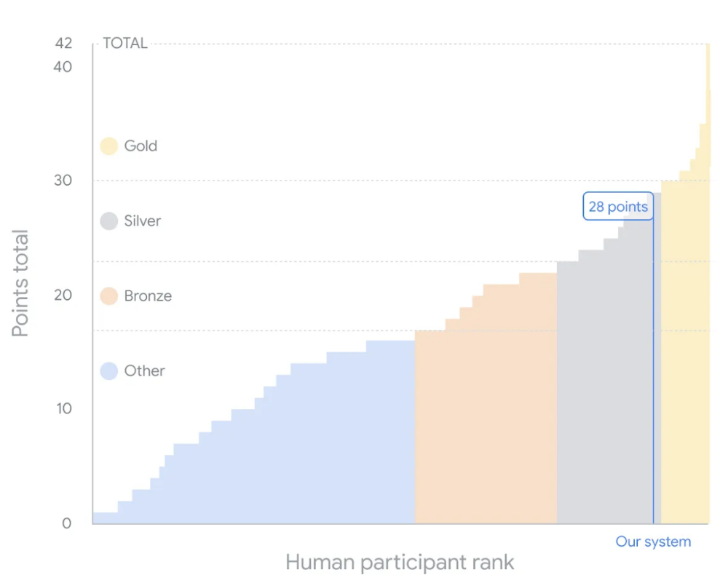Screen dimensions: 728x586
Task: Click the '28 points' callout label
Action: (617, 207)
